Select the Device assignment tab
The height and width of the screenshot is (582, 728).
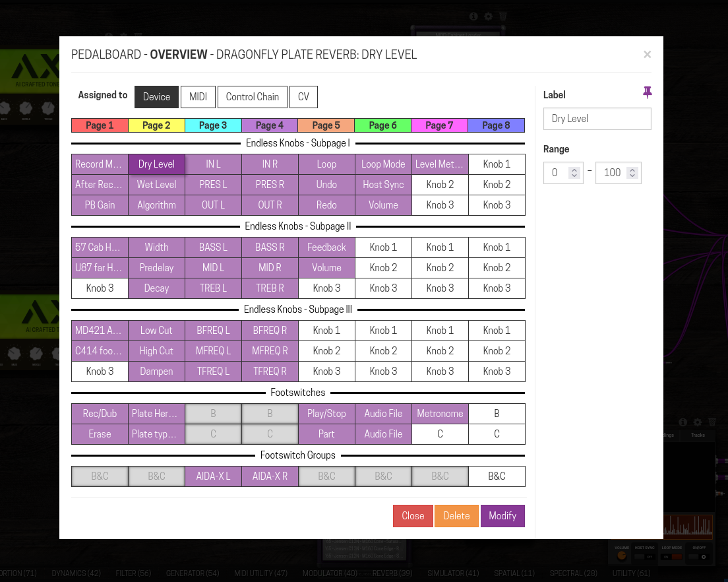coord(156,96)
